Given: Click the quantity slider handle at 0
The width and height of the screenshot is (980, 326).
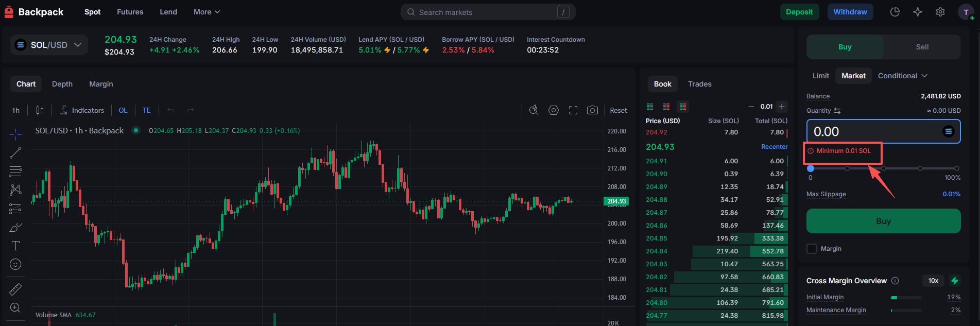Looking at the screenshot, I should point(811,168).
